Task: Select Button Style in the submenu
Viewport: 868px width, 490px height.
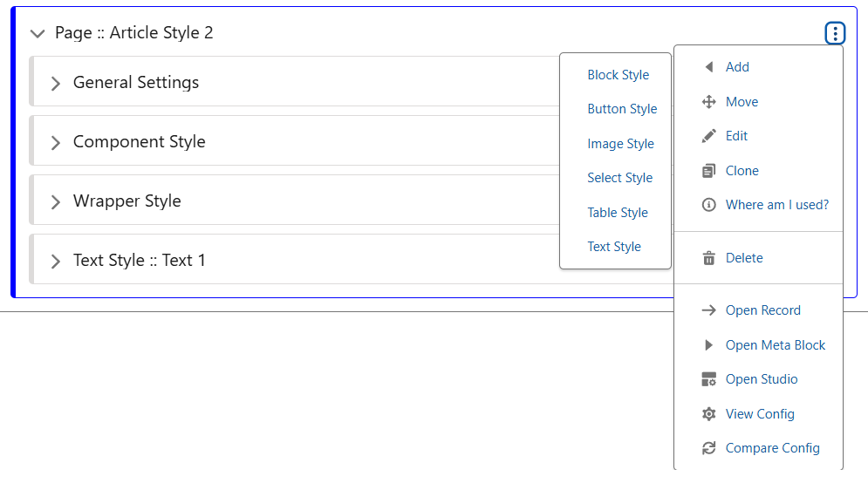Action: pos(622,109)
